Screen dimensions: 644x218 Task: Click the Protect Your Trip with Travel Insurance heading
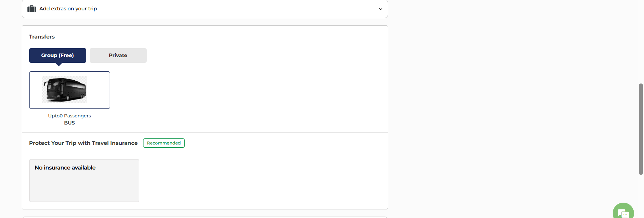pyautogui.click(x=83, y=143)
